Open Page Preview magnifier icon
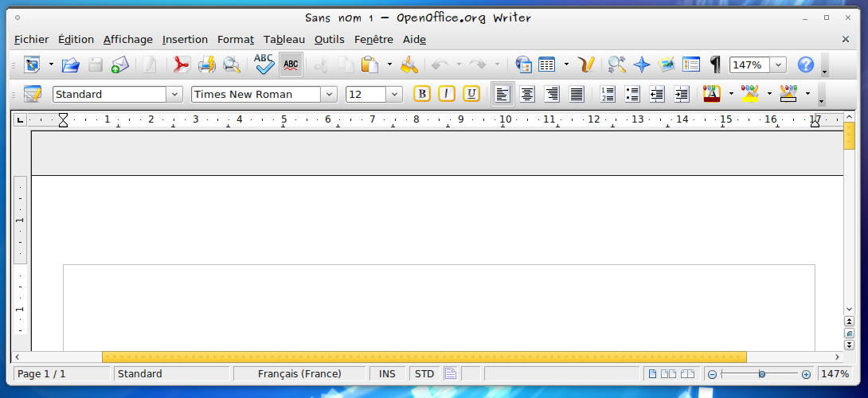868x398 pixels. [x=231, y=64]
